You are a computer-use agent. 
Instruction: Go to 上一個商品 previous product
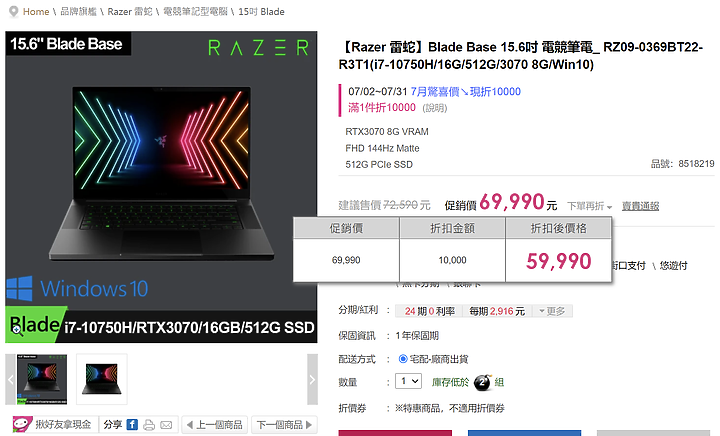point(214,425)
